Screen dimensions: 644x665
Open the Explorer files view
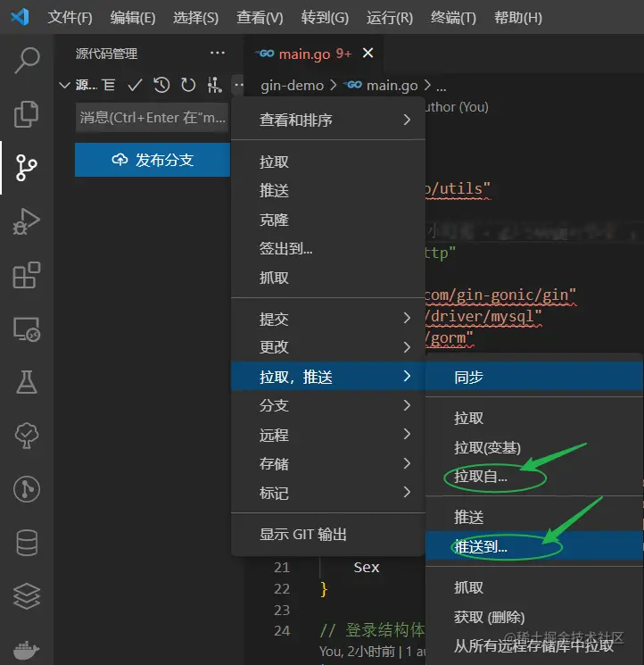26,114
